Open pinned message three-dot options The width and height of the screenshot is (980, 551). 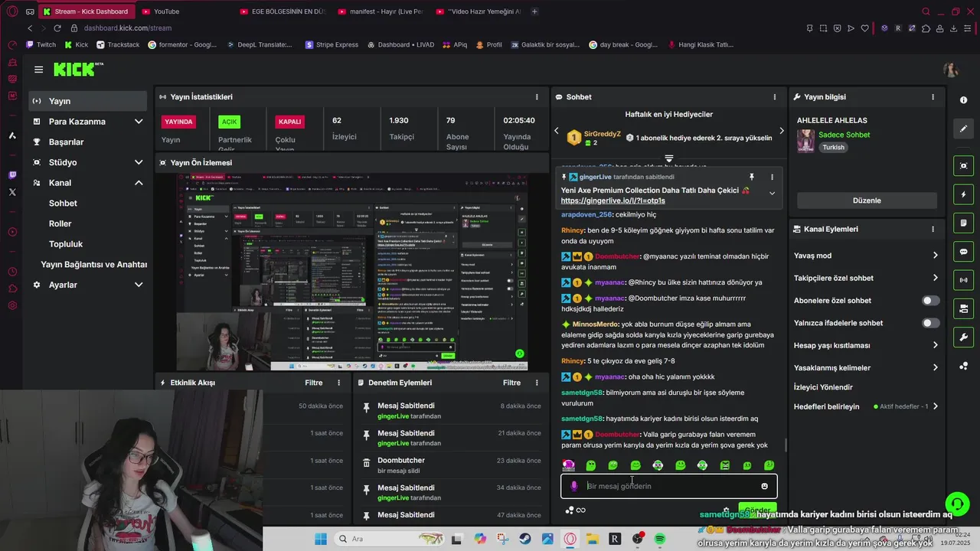(x=772, y=177)
